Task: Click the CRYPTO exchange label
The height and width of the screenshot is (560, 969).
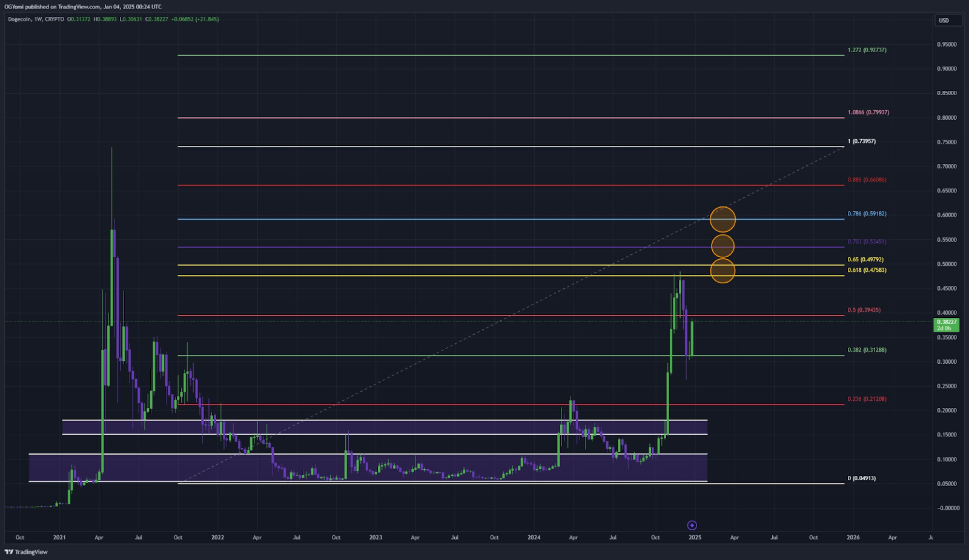Action: pos(55,19)
